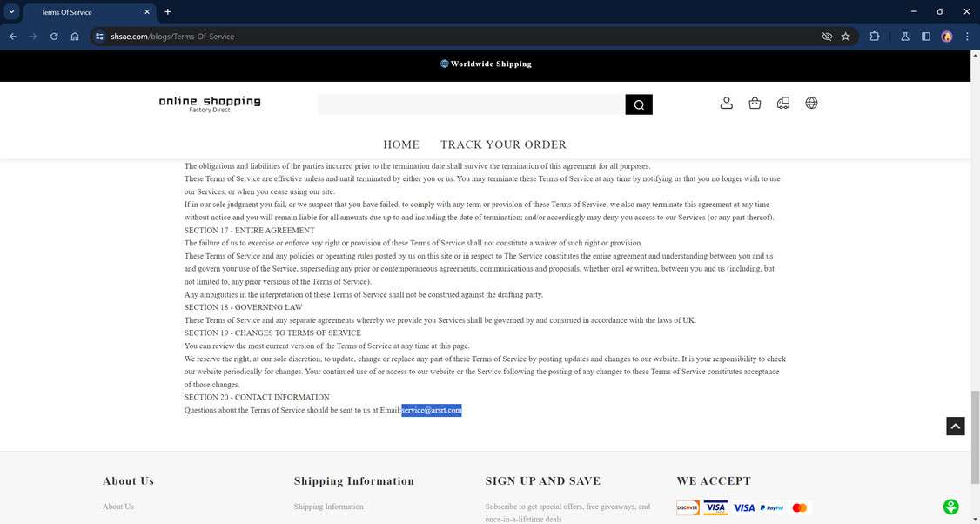View site information icon in address bar
The width and height of the screenshot is (980, 524).
click(x=98, y=37)
